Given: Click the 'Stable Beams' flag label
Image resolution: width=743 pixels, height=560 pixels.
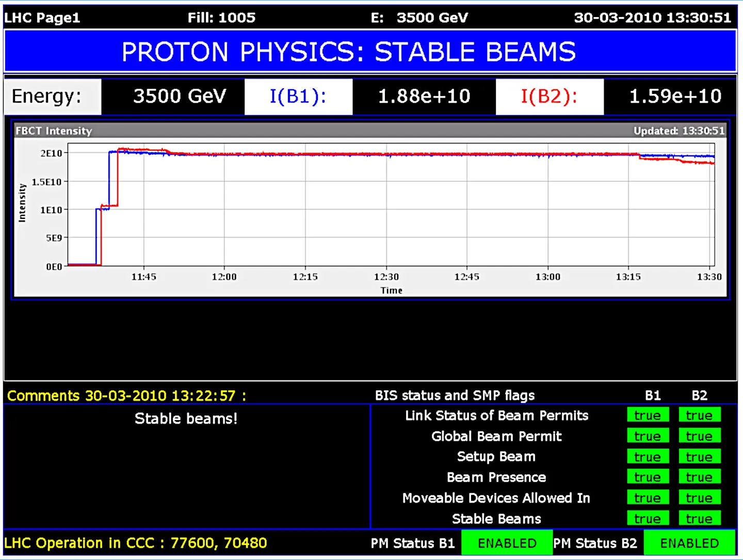Looking at the screenshot, I should 496,519.
